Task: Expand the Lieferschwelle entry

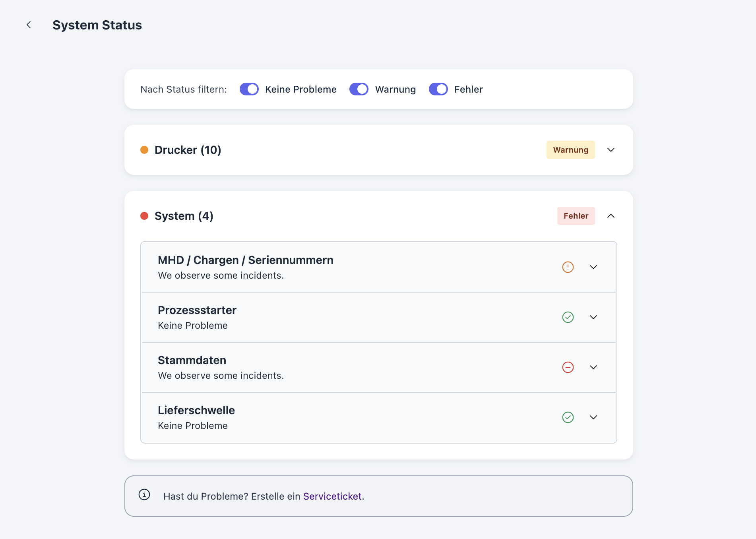Action: [x=593, y=417]
